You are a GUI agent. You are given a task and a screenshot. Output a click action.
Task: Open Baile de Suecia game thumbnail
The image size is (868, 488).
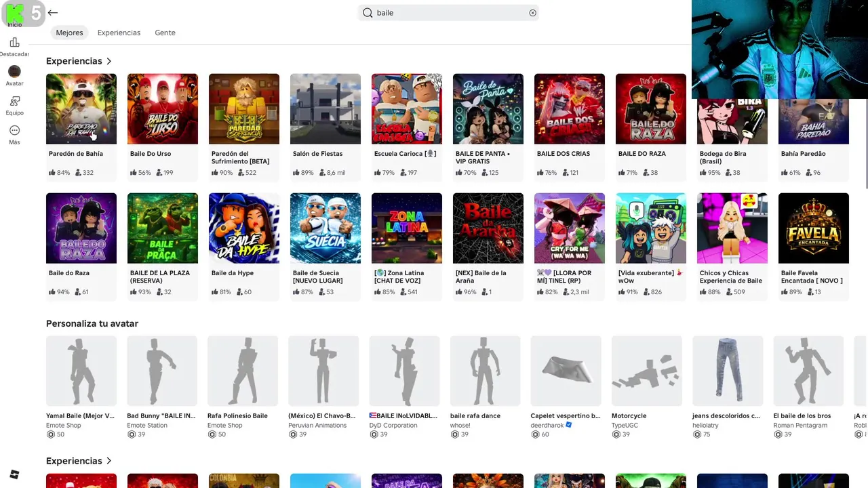325,228
